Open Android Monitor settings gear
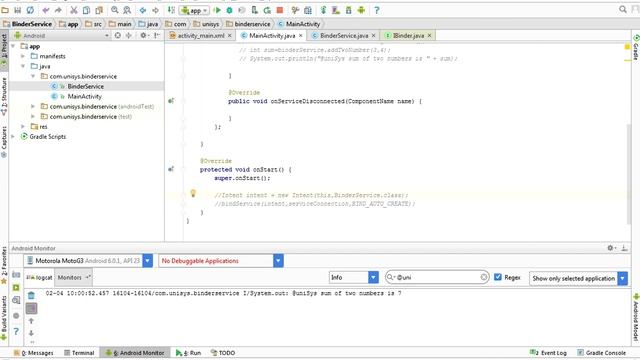The width and height of the screenshot is (640, 360). tap(611, 248)
